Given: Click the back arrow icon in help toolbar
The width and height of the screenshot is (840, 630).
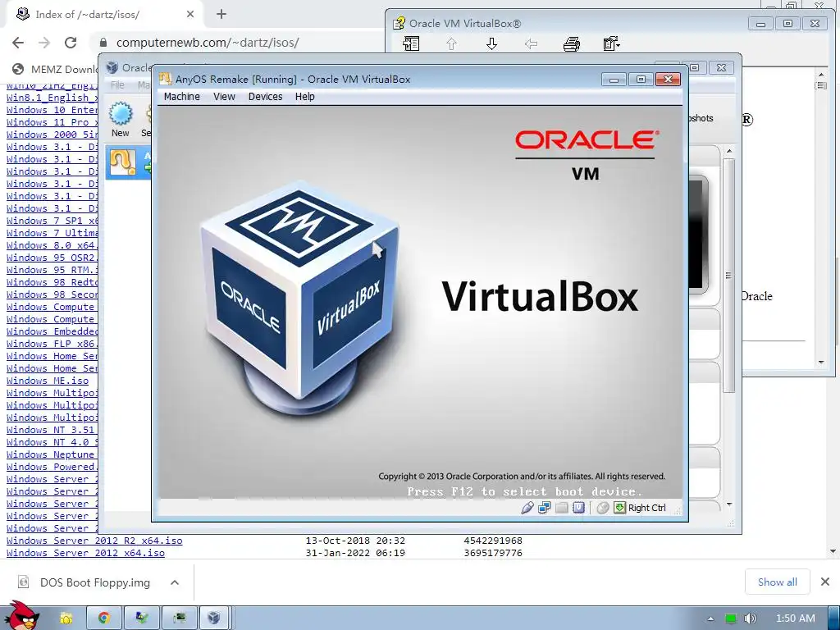Looking at the screenshot, I should click(x=531, y=44).
